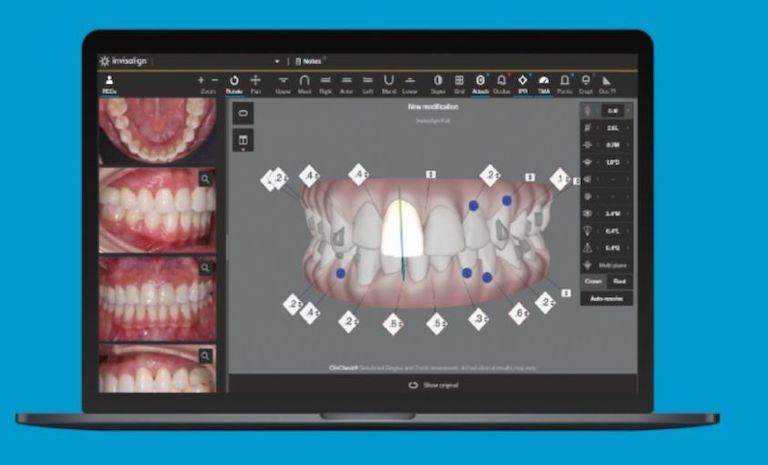Click the rotation icon beside the 3.4°M value

tap(588, 214)
